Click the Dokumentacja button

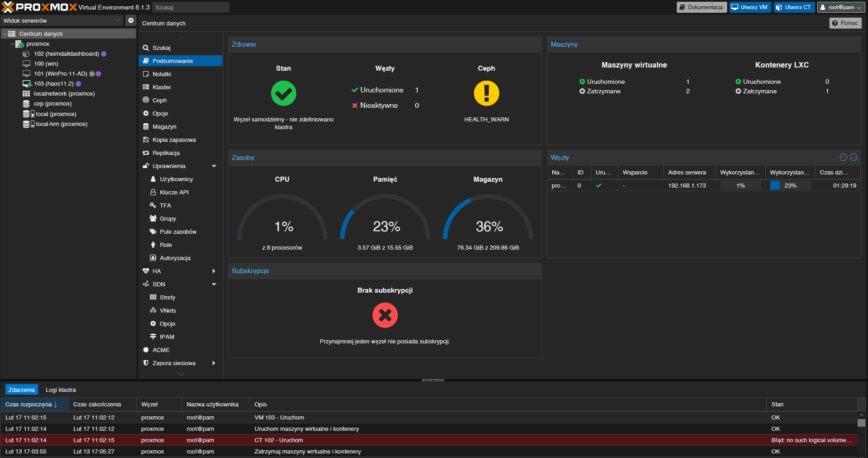point(701,7)
